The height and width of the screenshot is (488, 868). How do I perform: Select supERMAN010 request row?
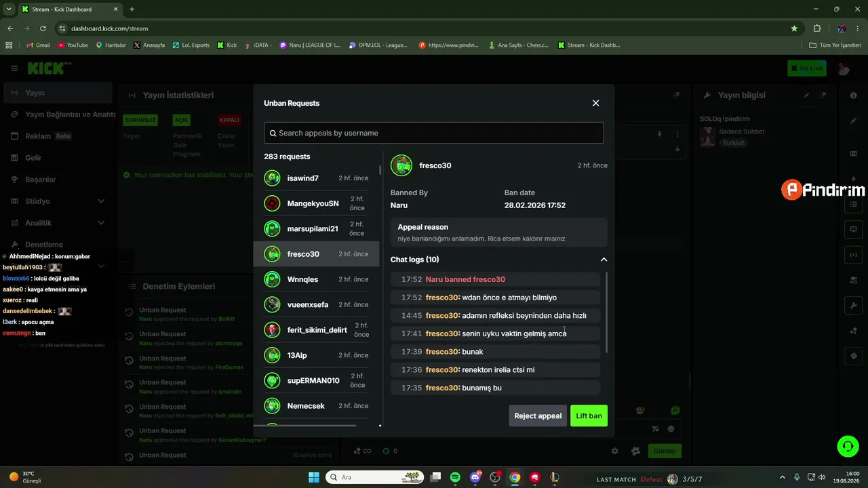point(316,380)
